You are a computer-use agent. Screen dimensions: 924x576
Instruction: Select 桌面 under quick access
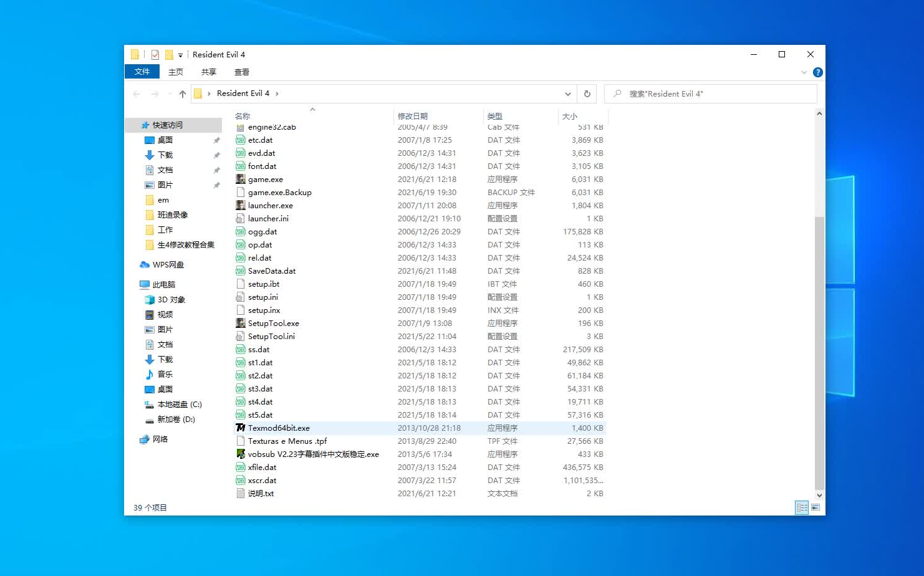click(165, 140)
